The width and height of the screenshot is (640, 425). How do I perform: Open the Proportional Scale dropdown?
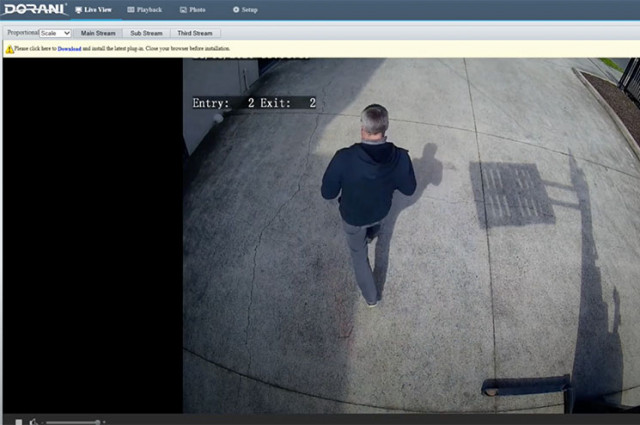pos(55,33)
